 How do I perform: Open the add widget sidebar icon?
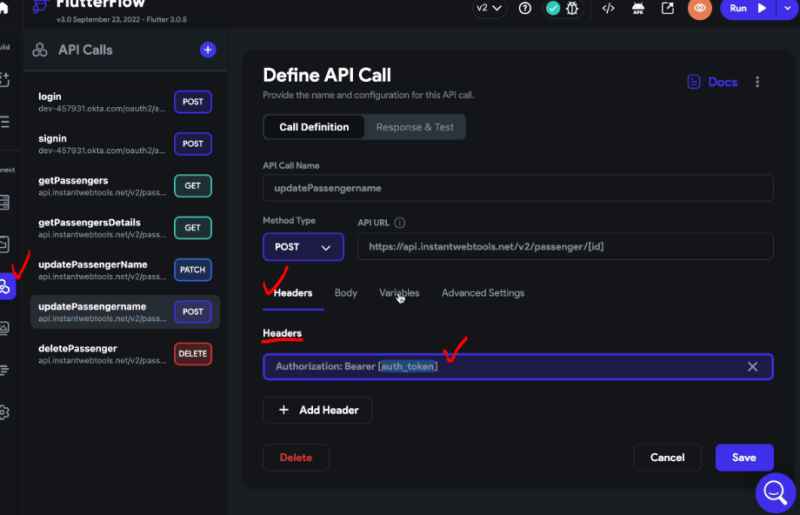5,79
